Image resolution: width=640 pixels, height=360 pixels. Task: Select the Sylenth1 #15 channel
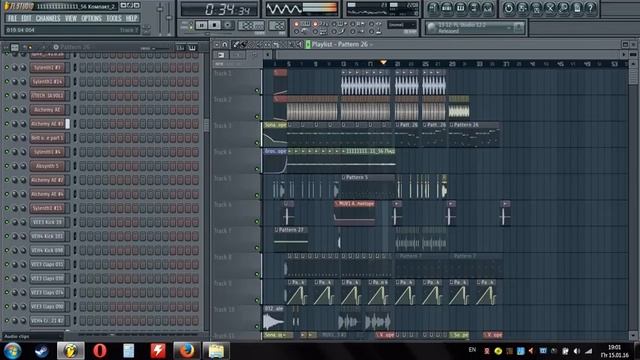pos(47,208)
